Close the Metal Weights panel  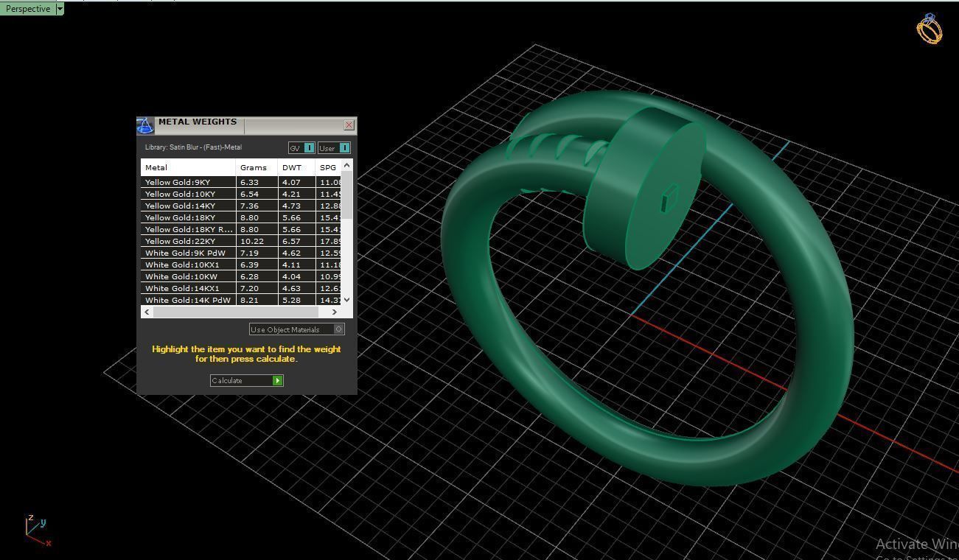point(349,125)
